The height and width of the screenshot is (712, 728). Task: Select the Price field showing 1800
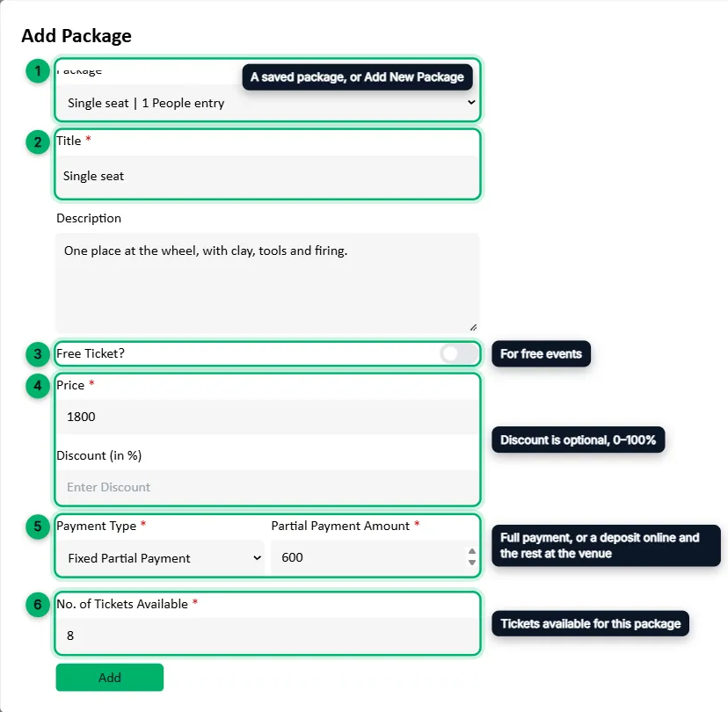coord(267,417)
